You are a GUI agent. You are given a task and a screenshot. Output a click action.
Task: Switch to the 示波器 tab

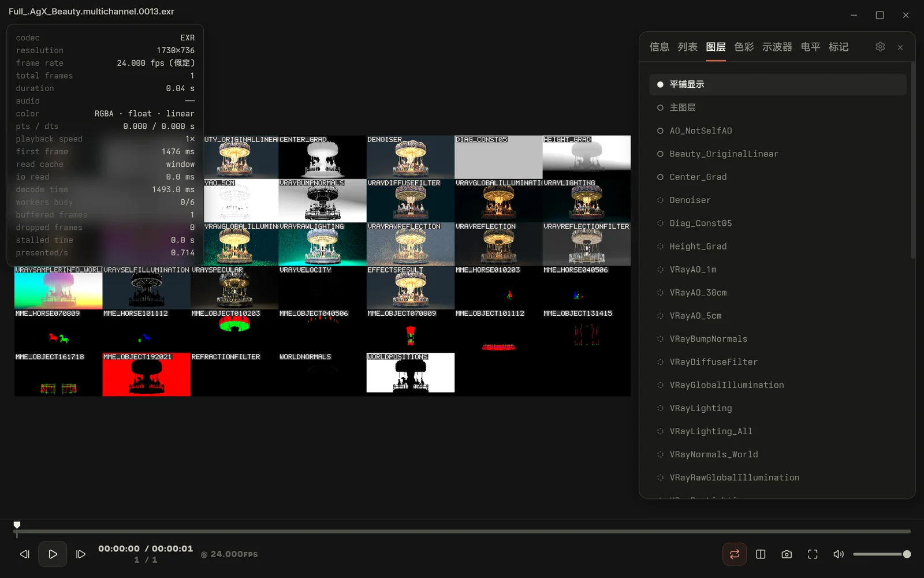point(777,47)
